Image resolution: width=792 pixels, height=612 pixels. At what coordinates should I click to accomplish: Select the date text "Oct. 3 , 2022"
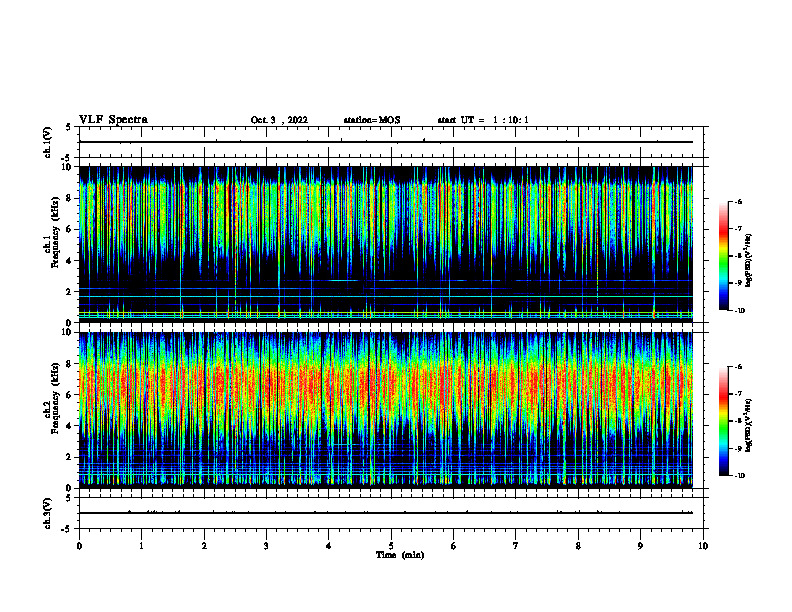click(279, 120)
